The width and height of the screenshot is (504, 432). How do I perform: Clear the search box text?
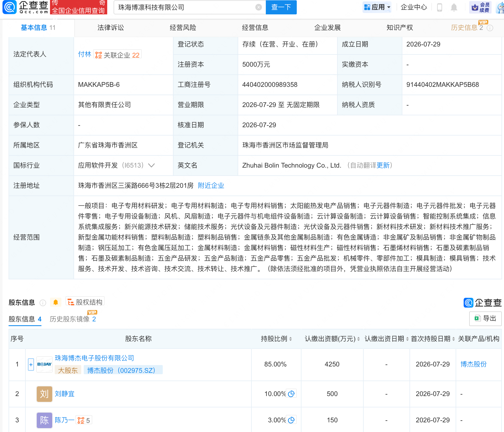259,7
